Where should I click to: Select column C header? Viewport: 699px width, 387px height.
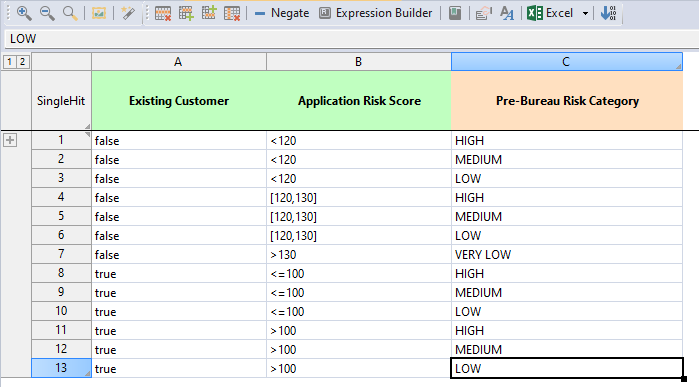tap(567, 62)
